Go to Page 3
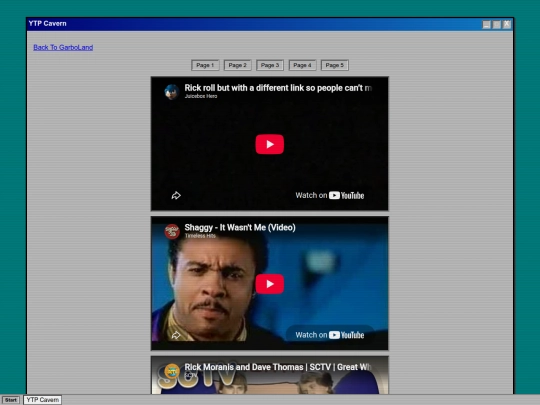 [270, 65]
